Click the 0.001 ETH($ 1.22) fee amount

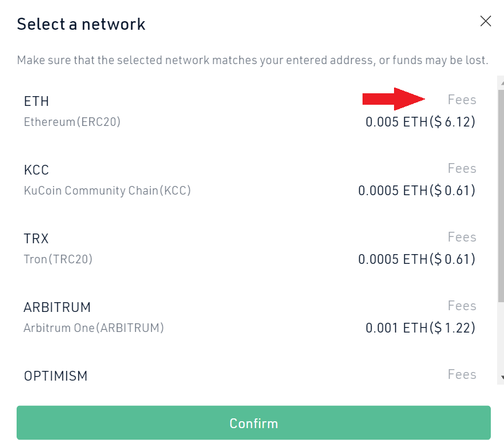coord(420,328)
